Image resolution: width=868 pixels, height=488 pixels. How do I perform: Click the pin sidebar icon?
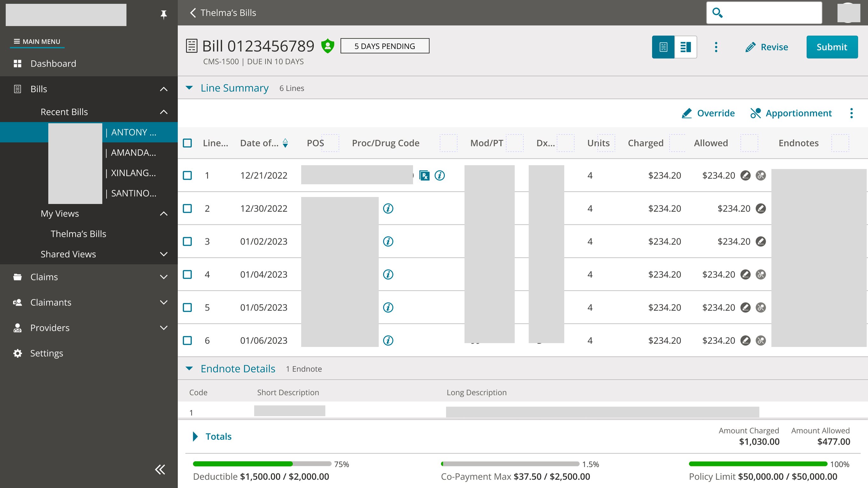click(x=163, y=14)
